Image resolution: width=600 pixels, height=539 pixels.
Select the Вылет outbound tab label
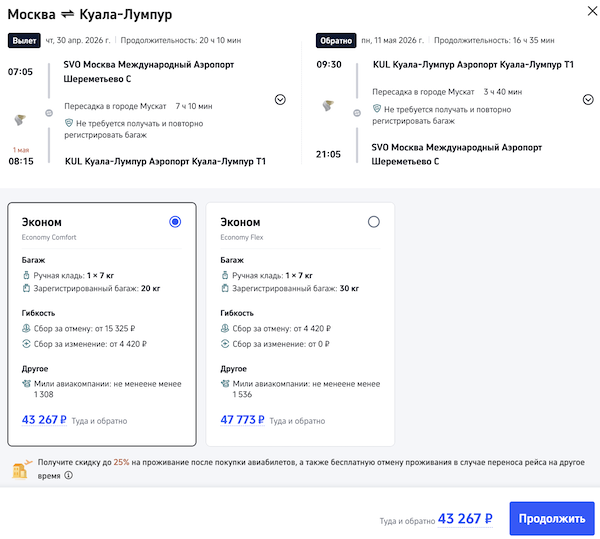24,41
